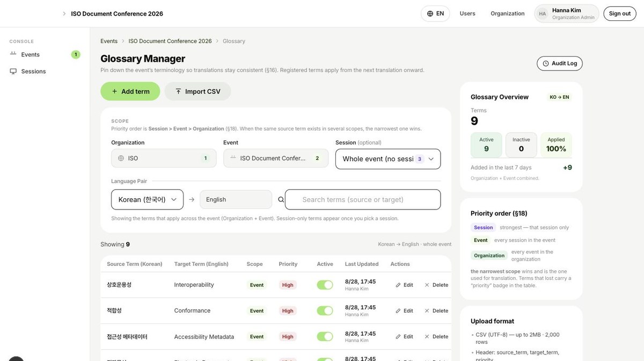Image resolution: width=644 pixels, height=361 pixels.
Task: Toggle Active switch for Accessibility Metadata
Action: (325, 336)
